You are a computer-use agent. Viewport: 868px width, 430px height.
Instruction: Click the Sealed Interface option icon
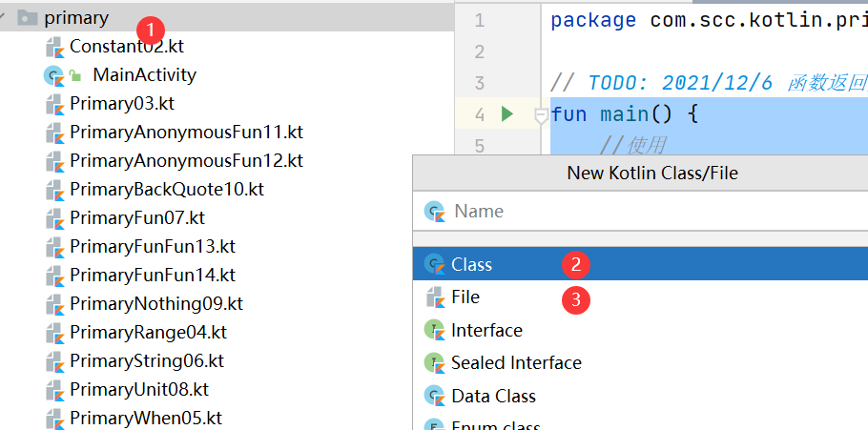pyautogui.click(x=435, y=363)
